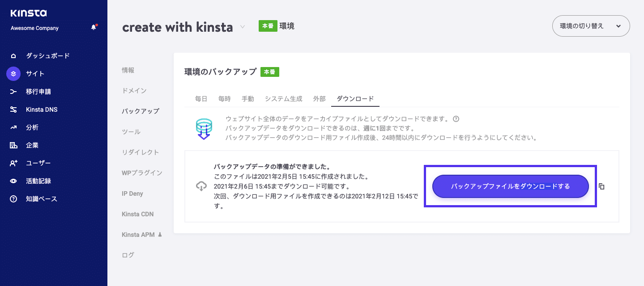Open Kinsta DNS from the sidebar

pos(14,109)
